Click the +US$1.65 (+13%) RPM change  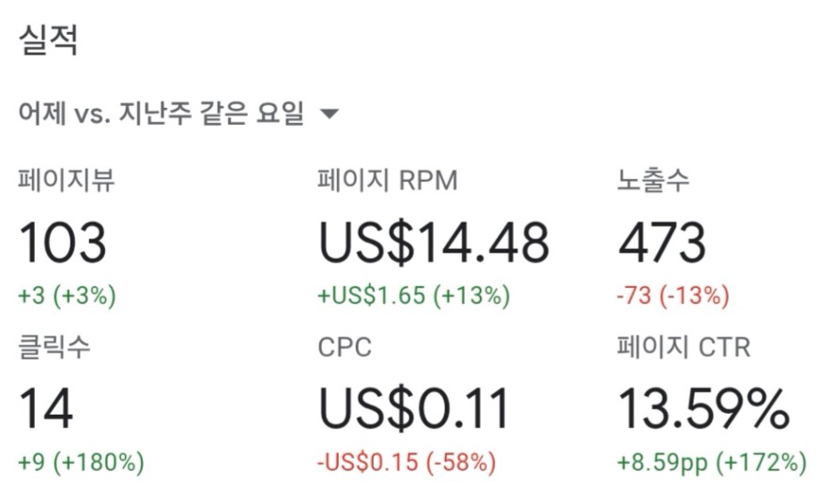[413, 296]
